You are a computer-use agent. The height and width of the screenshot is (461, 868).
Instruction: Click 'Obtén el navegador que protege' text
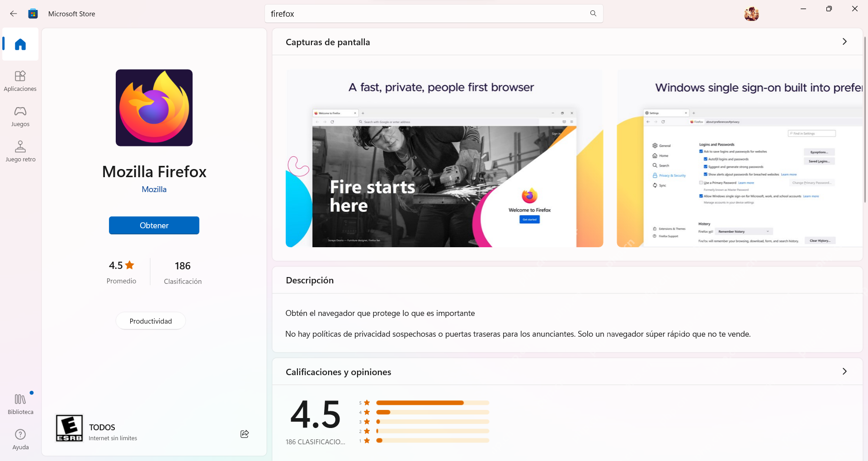pos(380,313)
